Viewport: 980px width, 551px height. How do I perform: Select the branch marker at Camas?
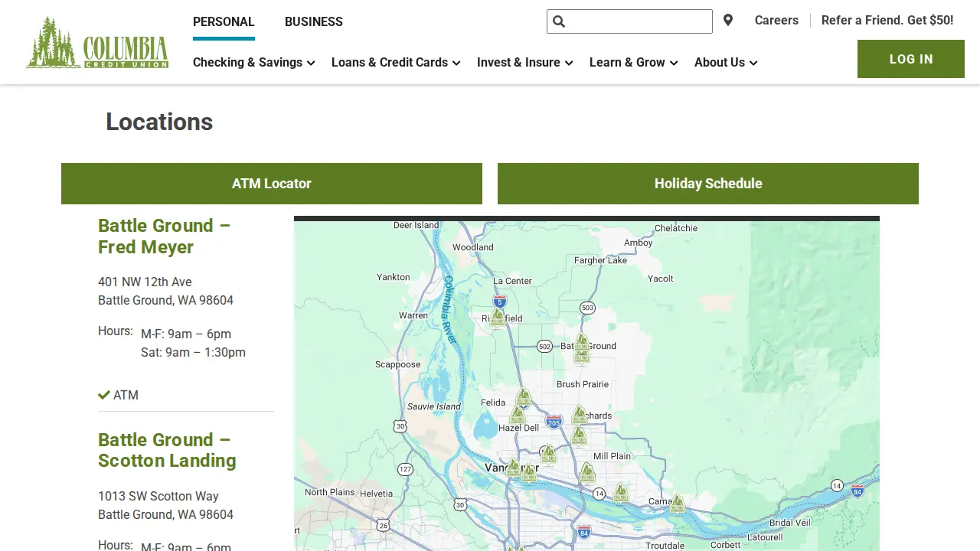(x=678, y=504)
